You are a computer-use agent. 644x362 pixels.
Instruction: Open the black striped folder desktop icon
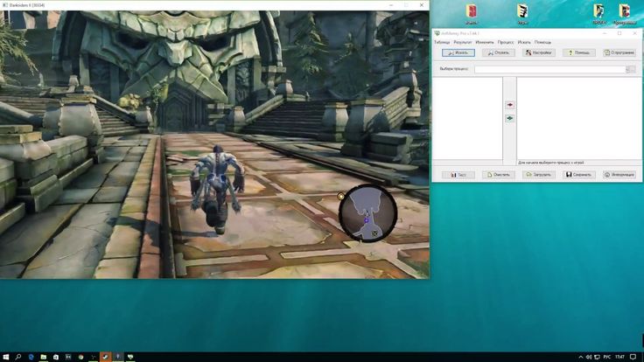point(522,11)
